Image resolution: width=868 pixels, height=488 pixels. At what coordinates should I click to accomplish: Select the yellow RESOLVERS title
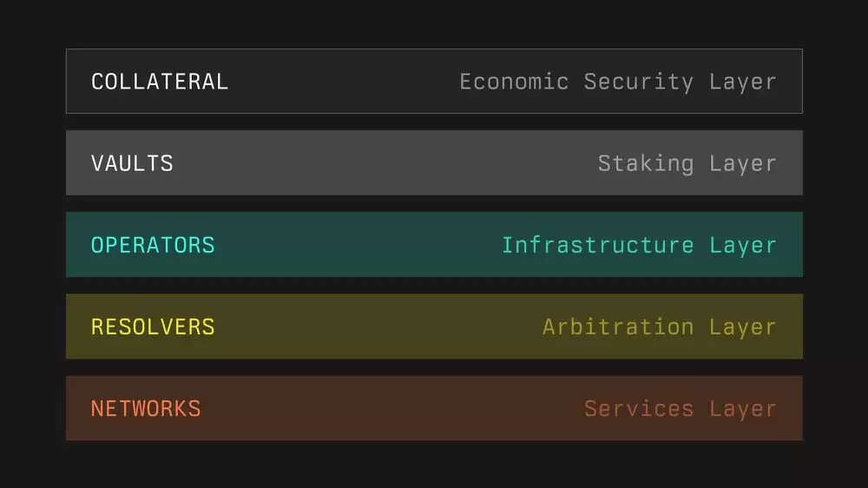pos(153,326)
